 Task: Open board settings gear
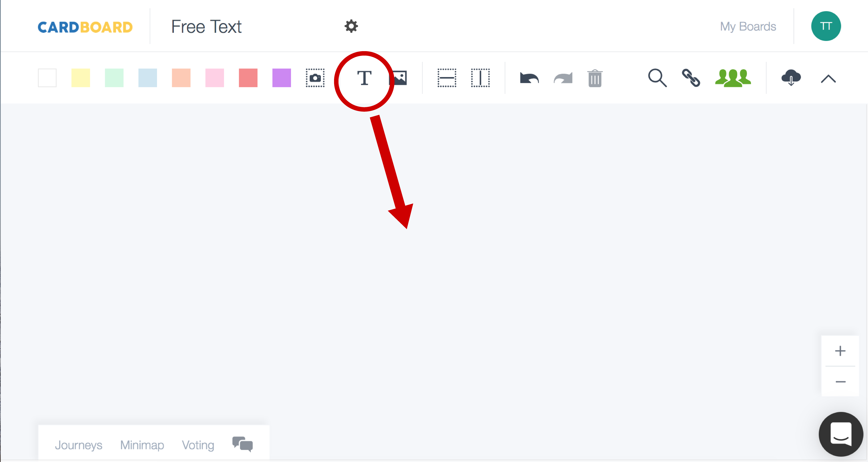point(351,26)
